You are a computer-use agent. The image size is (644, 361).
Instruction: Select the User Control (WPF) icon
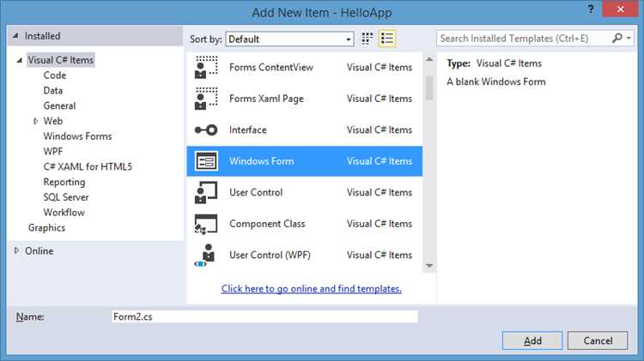click(204, 256)
